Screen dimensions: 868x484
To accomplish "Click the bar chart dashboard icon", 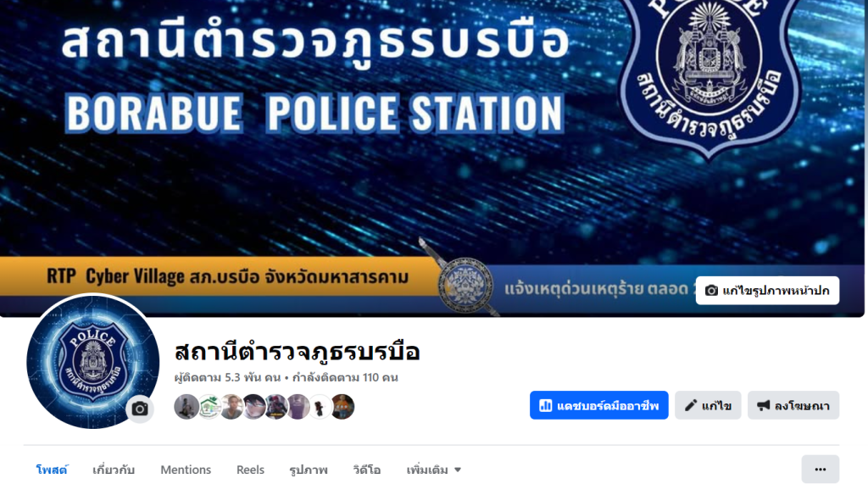I will 545,406.
